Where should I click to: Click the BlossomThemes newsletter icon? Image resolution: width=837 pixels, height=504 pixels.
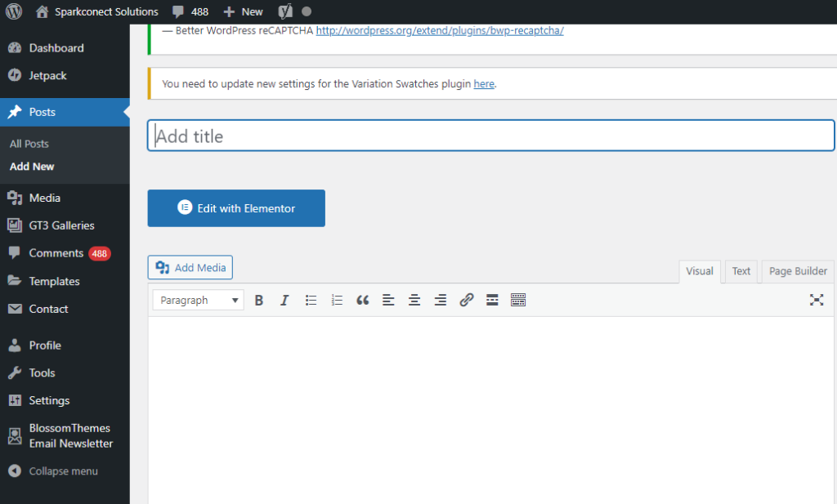(x=15, y=435)
